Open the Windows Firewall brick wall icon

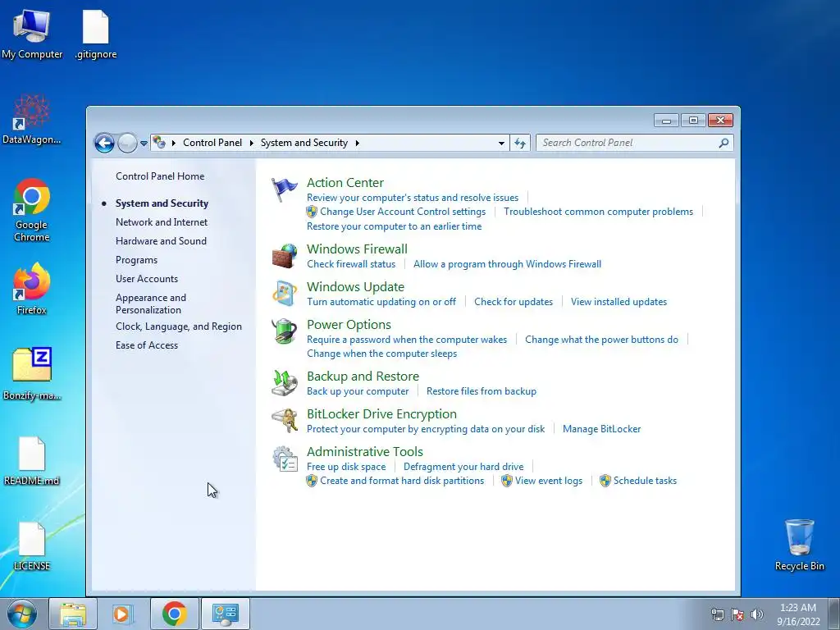(x=284, y=256)
